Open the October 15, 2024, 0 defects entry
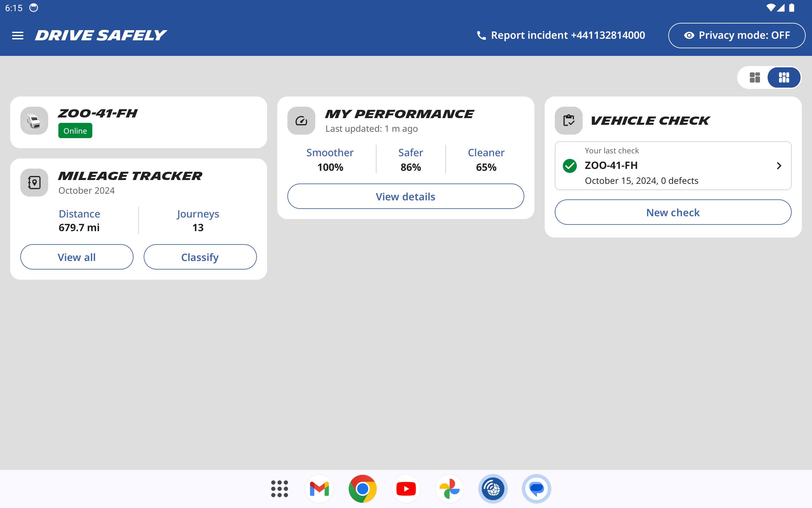The height and width of the screenshot is (508, 812). (673, 166)
